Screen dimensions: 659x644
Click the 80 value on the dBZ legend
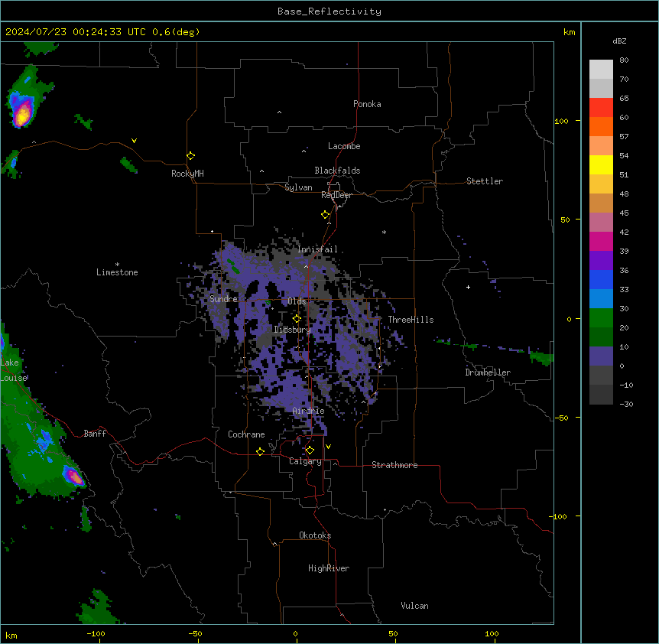(624, 60)
